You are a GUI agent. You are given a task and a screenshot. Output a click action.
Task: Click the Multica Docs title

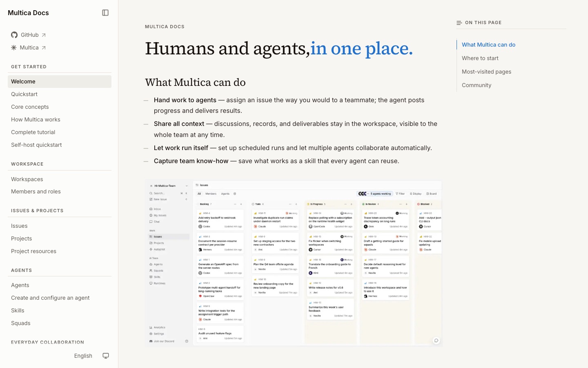point(28,13)
